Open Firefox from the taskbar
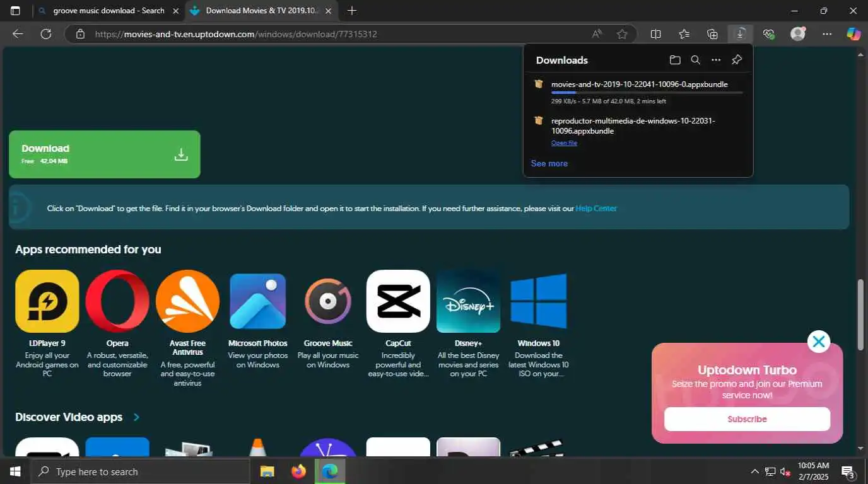This screenshot has width=868, height=484. (298, 471)
